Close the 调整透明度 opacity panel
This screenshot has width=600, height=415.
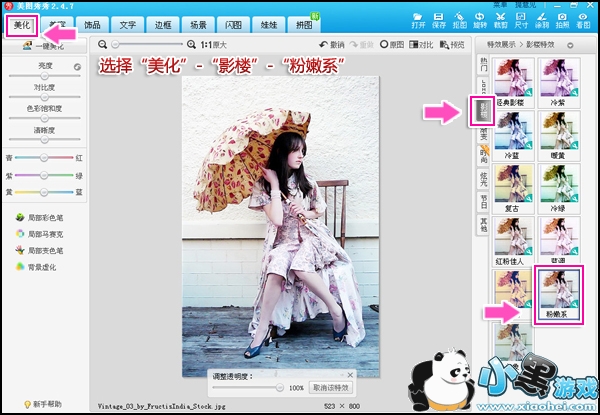click(x=350, y=375)
